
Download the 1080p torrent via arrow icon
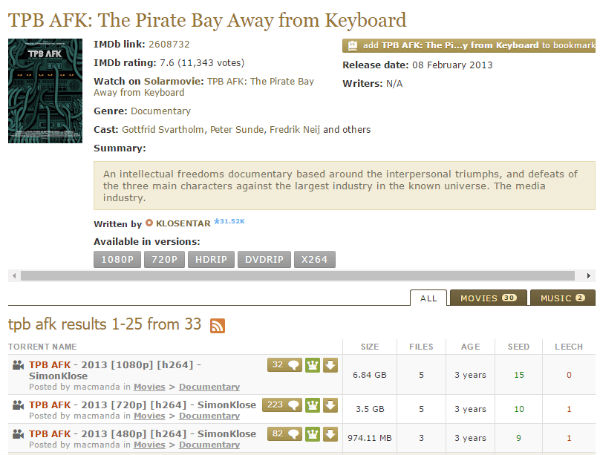point(330,365)
